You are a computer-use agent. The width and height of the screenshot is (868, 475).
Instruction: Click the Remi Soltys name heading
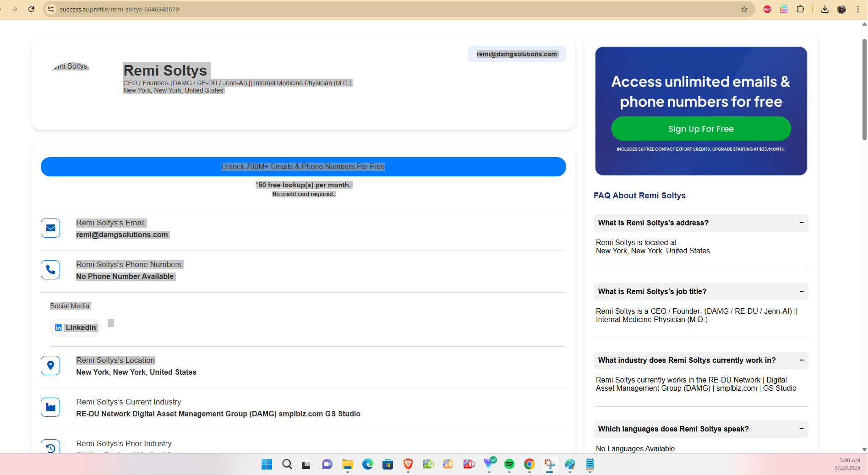point(165,71)
